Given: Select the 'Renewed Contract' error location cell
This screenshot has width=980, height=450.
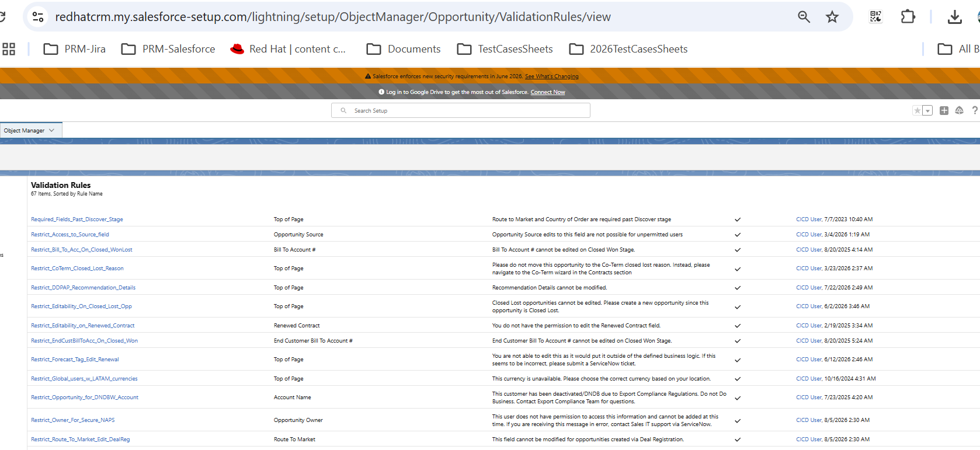Looking at the screenshot, I should (297, 326).
